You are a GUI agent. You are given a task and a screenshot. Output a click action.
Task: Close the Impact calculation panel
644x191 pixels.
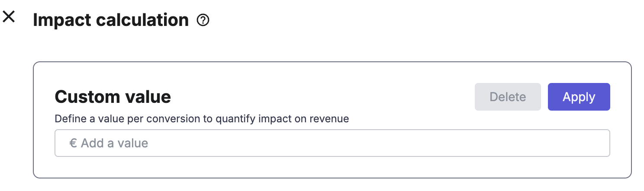point(9,17)
